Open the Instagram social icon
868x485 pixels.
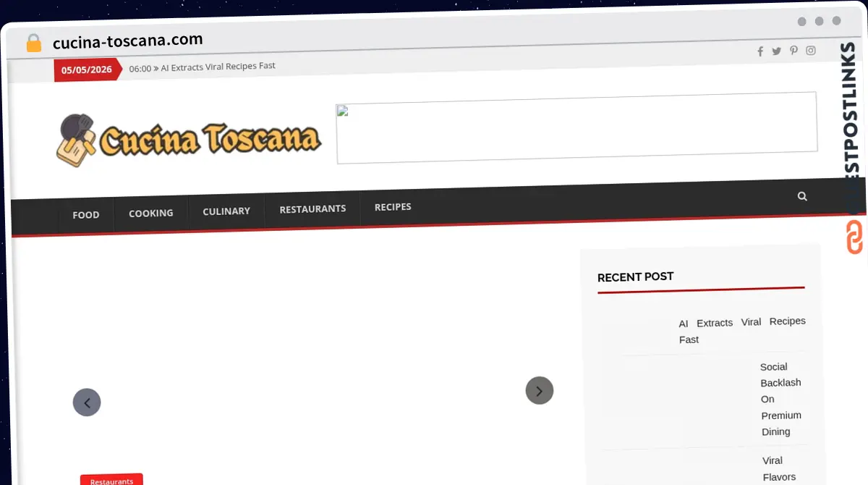pos(812,50)
